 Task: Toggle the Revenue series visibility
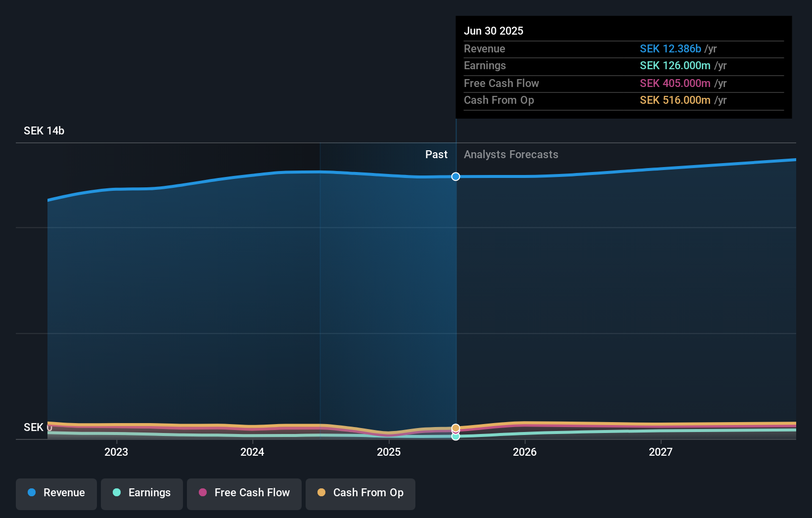coord(56,494)
